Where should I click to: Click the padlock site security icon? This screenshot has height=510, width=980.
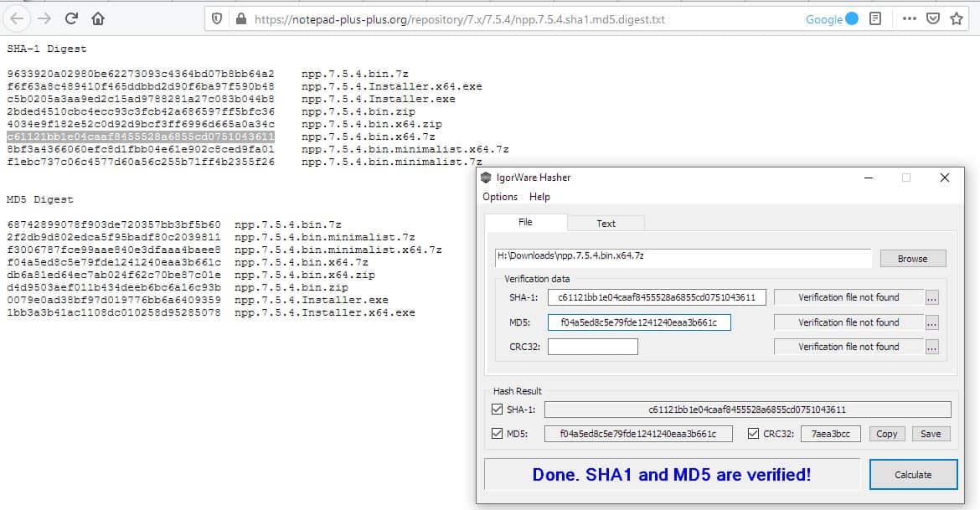241,18
